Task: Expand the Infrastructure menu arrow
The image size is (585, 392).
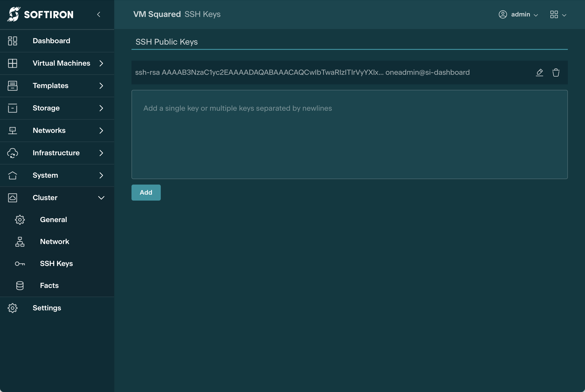Action: 101,153
